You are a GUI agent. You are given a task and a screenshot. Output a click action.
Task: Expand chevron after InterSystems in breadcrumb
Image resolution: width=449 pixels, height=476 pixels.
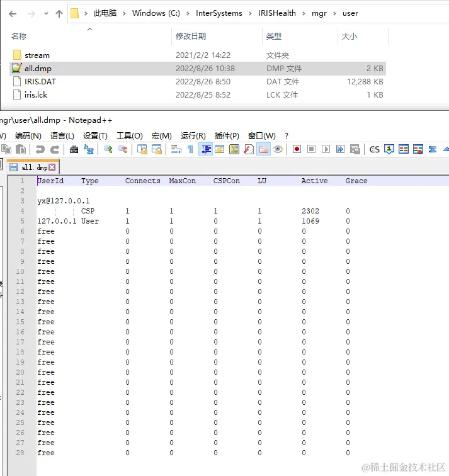pos(250,13)
